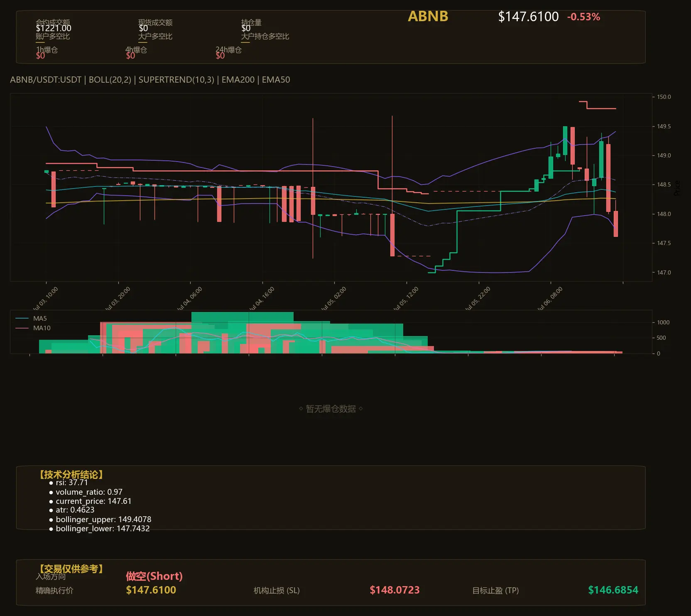
Task: Click the 4h爆仓 label
Action: [136, 50]
